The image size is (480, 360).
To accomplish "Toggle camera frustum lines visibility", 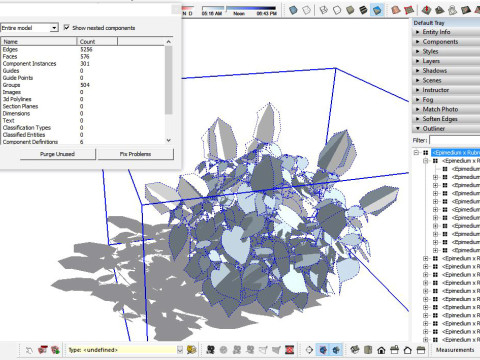I will click(x=263, y=350).
